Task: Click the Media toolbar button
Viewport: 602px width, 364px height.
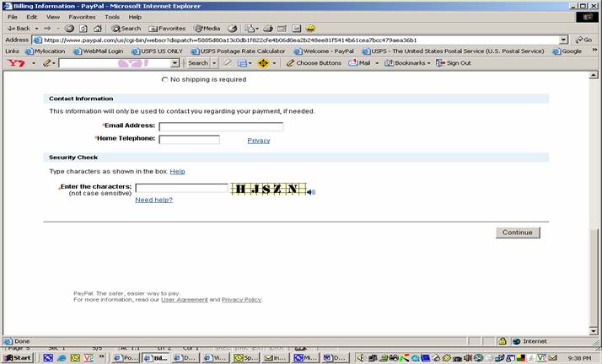Action: (206, 28)
